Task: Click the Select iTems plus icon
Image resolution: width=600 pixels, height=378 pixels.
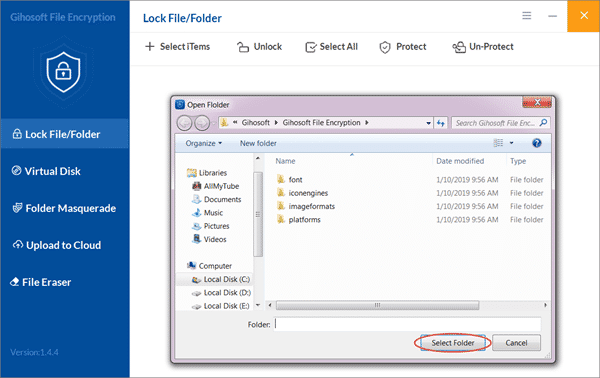Action: 150,46
